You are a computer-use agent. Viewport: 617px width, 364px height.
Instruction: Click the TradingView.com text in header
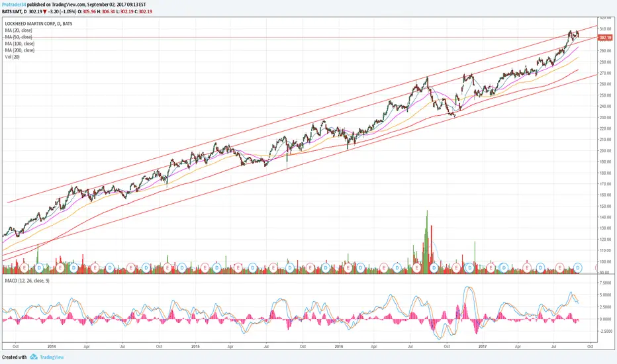point(68,5)
